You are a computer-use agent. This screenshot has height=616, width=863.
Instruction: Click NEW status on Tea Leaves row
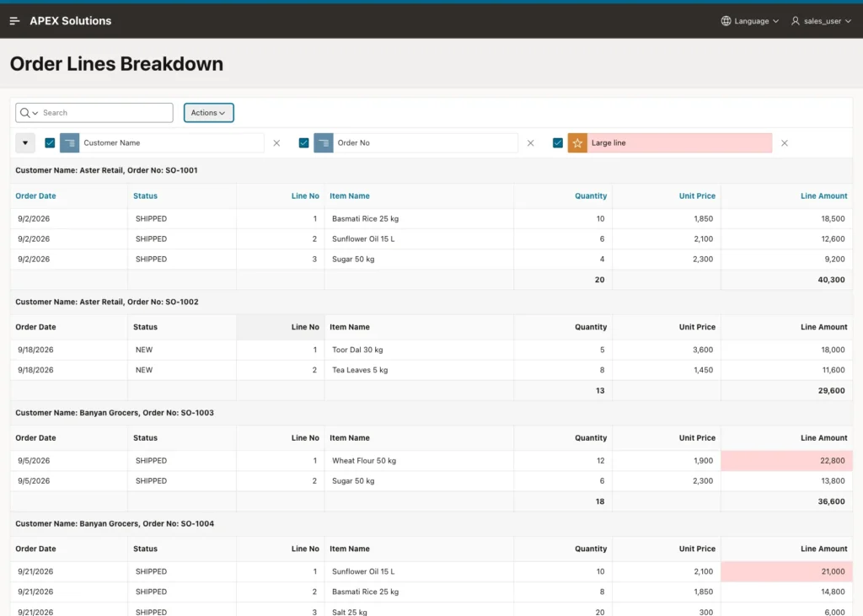click(144, 371)
